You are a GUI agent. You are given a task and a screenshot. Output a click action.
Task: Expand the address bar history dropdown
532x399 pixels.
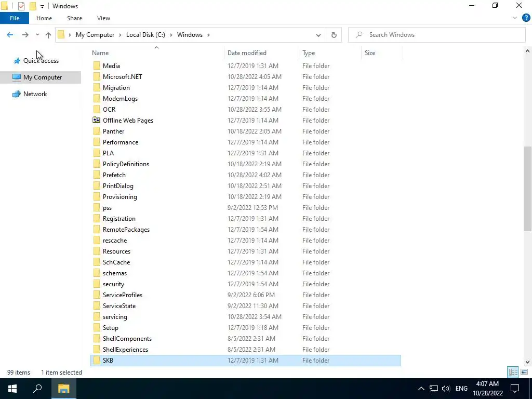[318, 35]
